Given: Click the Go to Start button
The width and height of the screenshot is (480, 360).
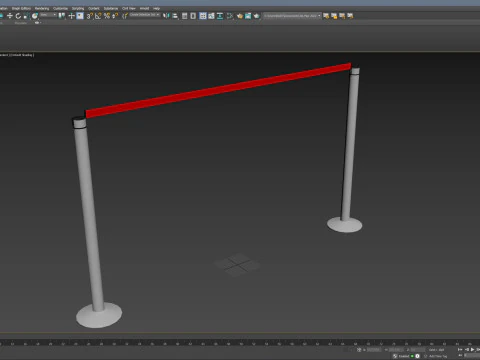Looking at the screenshot, I should 460,349.
